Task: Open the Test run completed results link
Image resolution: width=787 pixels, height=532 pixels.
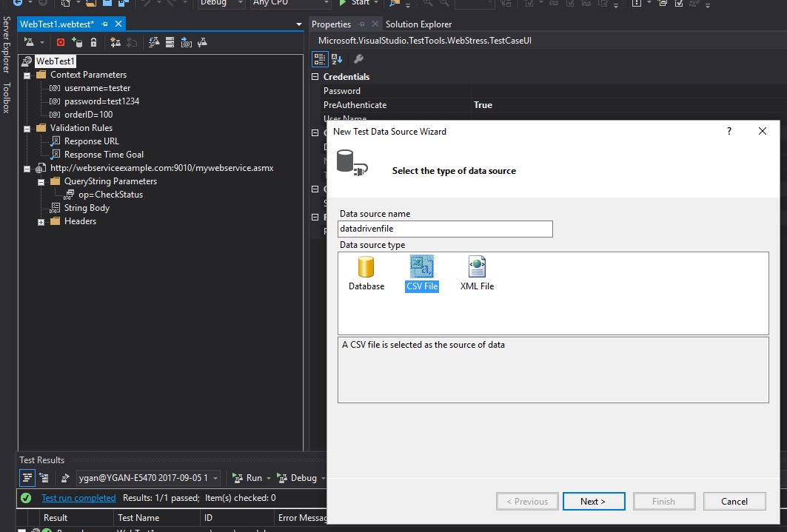Action: 78,498
